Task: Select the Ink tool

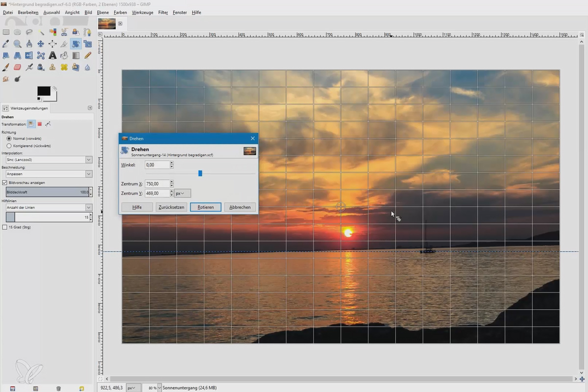Action: tap(41, 67)
